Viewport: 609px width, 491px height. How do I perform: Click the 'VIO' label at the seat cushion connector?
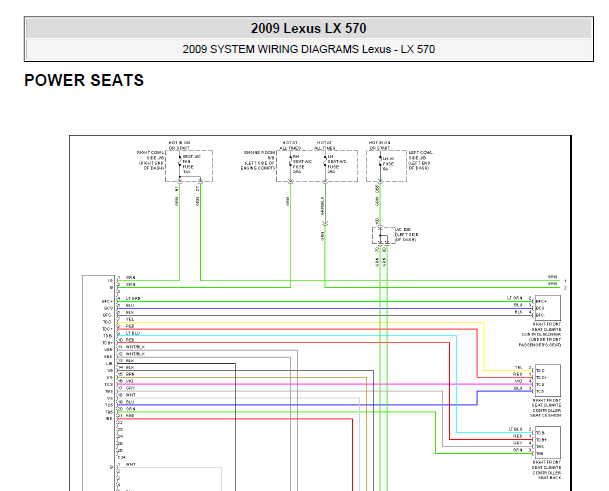click(519, 381)
